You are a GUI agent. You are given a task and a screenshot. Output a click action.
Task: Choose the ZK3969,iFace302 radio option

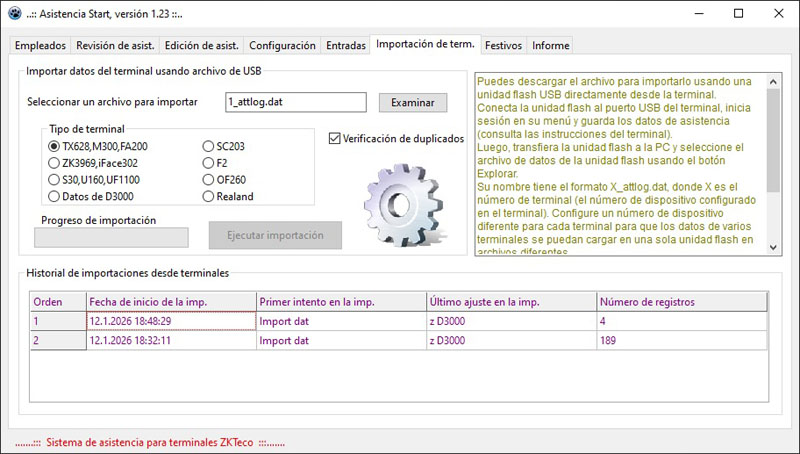54,163
